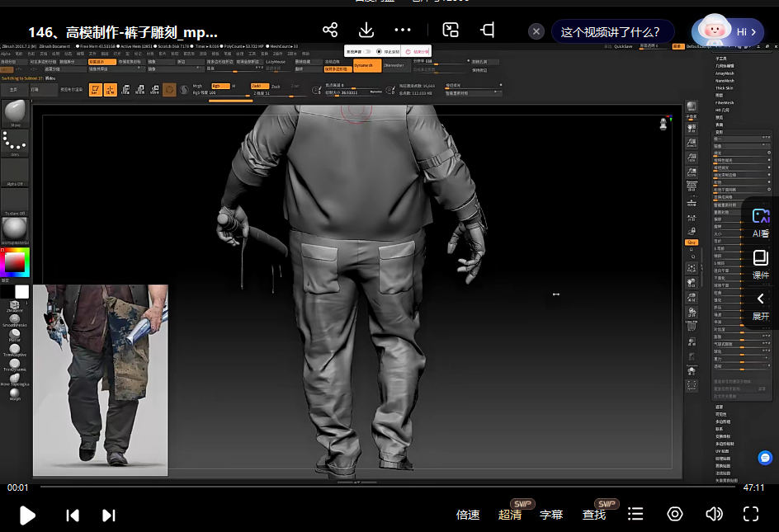Open the playlist icon in player bar
This screenshot has height=532, width=779.
(635, 514)
